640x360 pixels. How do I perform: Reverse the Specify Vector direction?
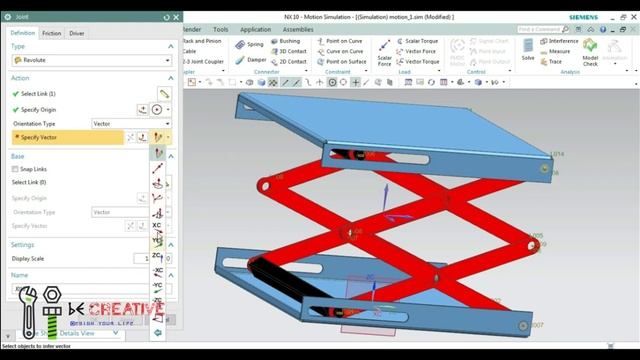pos(131,138)
